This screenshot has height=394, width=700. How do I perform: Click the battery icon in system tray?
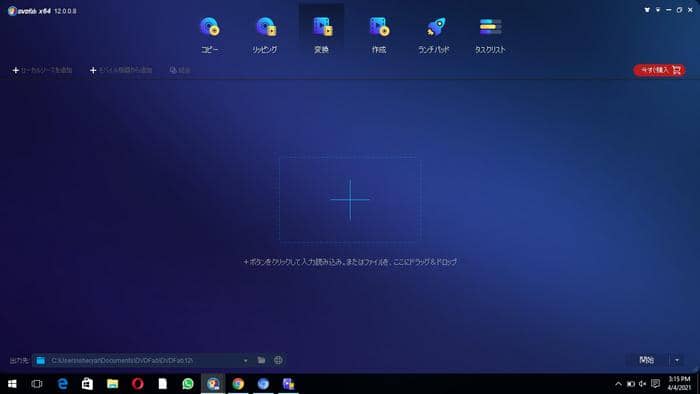(x=631, y=384)
